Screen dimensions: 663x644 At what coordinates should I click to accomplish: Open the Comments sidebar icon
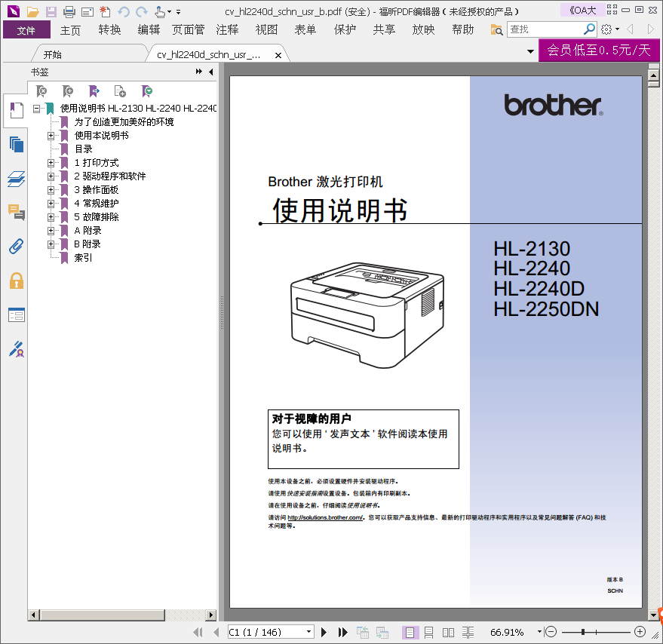[x=17, y=212]
